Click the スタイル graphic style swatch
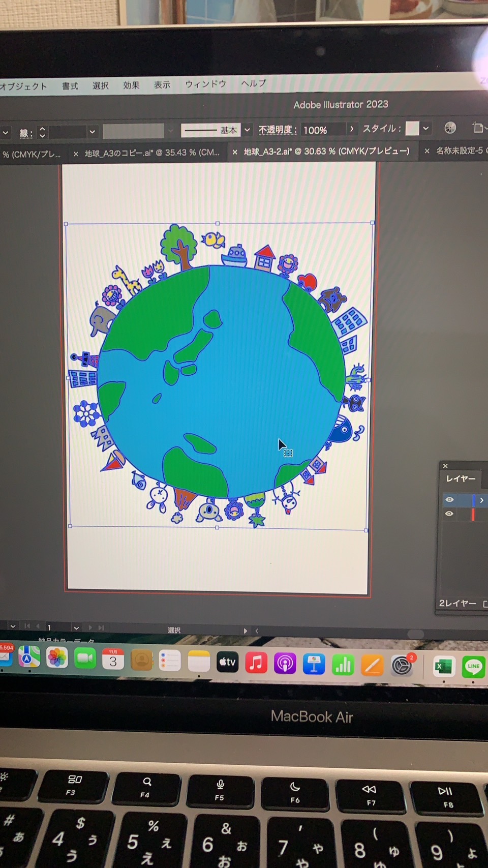 412,128
